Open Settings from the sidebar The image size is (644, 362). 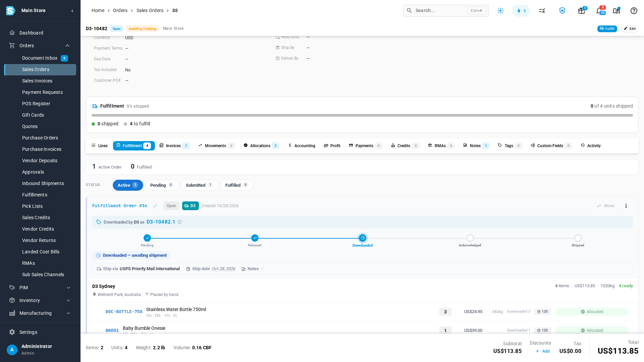[x=40, y=332]
